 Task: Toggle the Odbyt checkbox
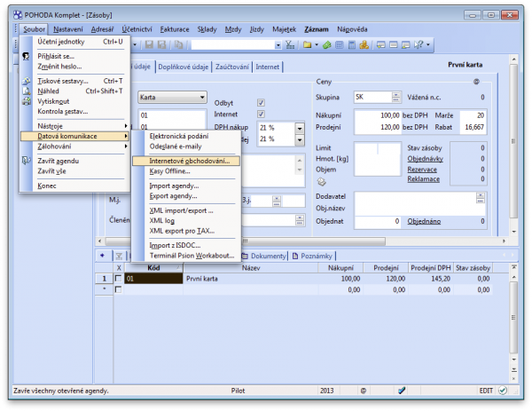coord(261,103)
